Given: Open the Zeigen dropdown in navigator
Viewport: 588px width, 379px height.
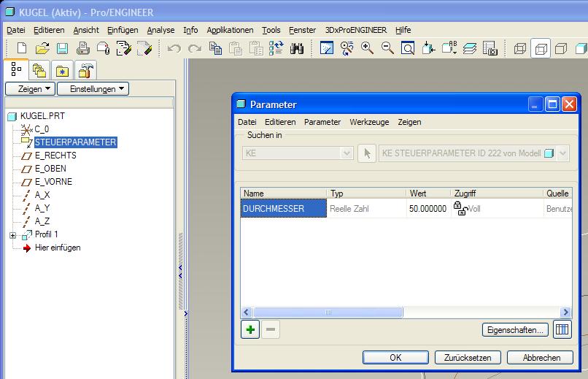Looking at the screenshot, I should pos(30,89).
